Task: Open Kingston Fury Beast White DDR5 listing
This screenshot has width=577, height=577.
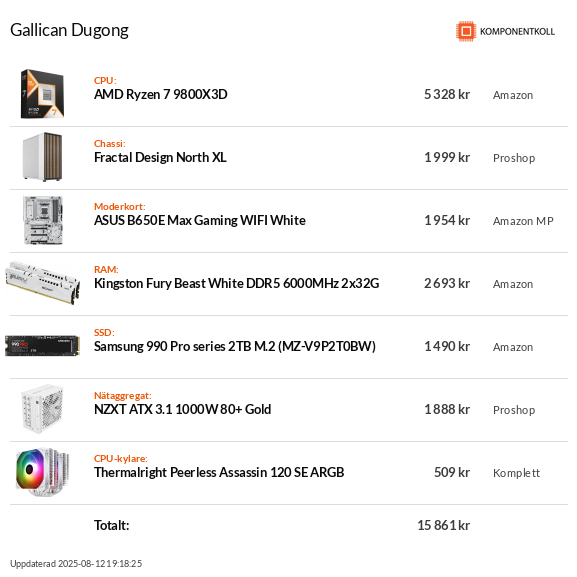Action: [237, 283]
